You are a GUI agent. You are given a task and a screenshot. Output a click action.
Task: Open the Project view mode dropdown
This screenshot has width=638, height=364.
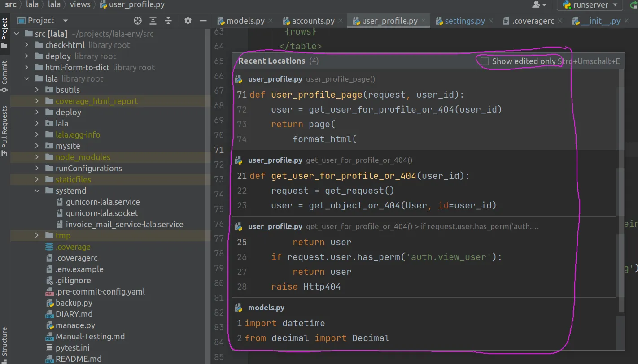point(66,21)
